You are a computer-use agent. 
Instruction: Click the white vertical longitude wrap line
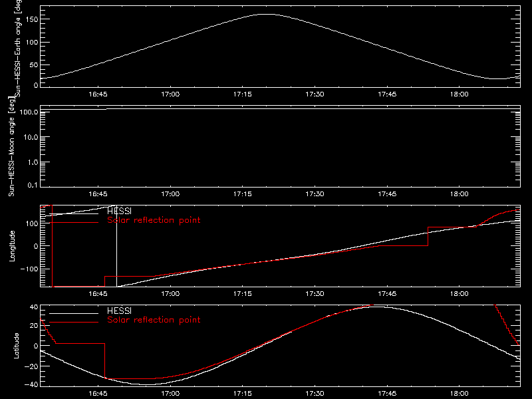tap(117, 246)
